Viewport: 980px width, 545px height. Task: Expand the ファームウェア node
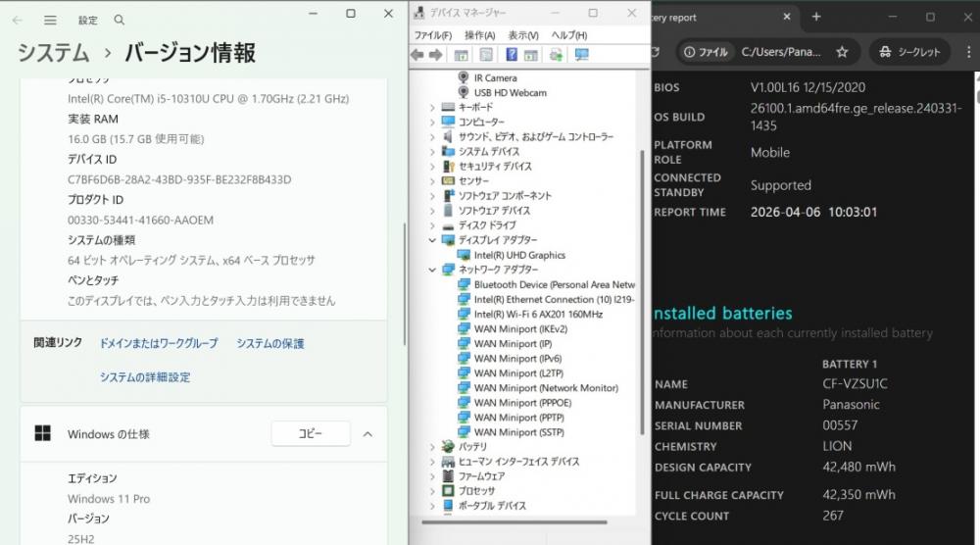click(432, 476)
